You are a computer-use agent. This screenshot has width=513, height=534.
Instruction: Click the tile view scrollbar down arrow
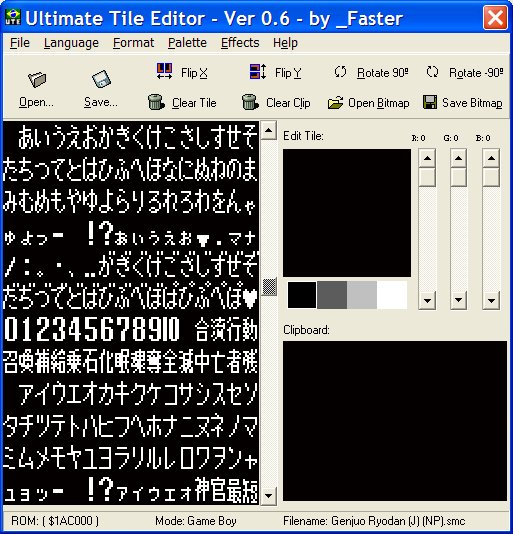tap(268, 496)
